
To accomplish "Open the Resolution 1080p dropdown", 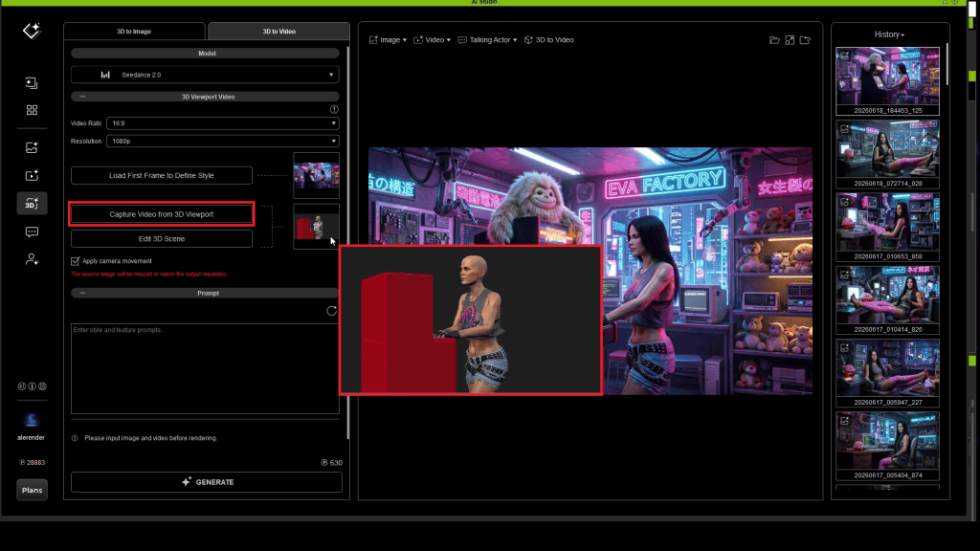I will click(222, 142).
